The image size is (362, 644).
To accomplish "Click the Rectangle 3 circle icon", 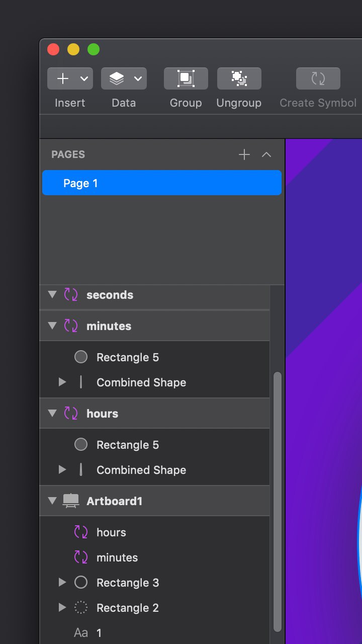I will click(81, 583).
